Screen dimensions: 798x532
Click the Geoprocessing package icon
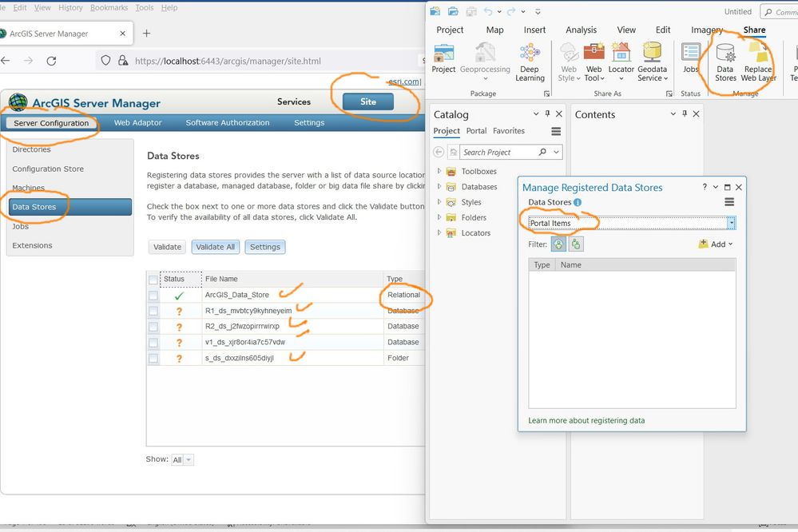coord(485,60)
